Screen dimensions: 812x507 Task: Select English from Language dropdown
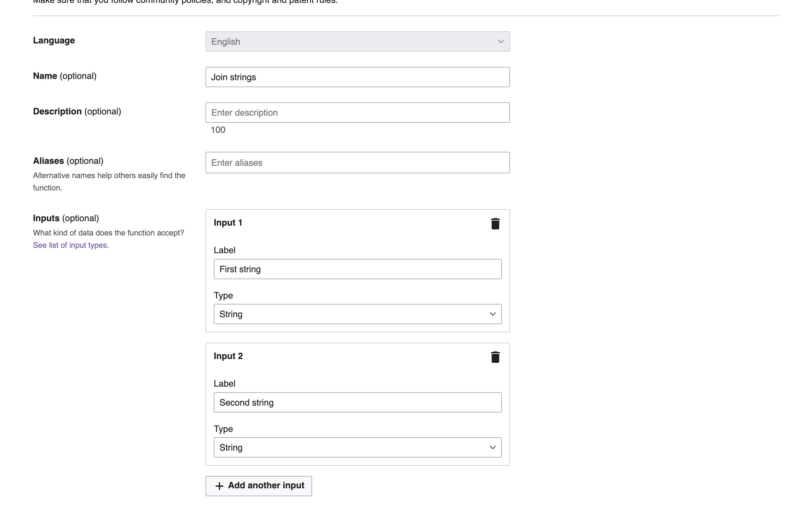(x=358, y=41)
